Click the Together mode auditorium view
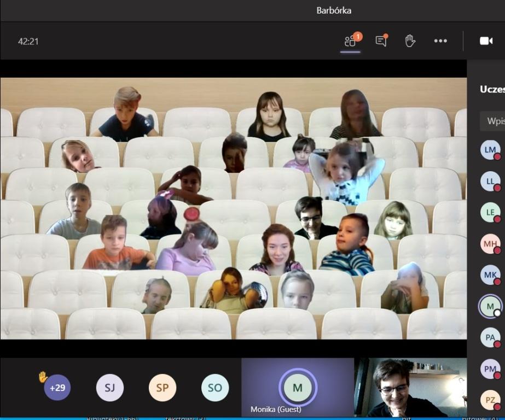Viewport: 505px width, 420px height. pyautogui.click(x=234, y=208)
